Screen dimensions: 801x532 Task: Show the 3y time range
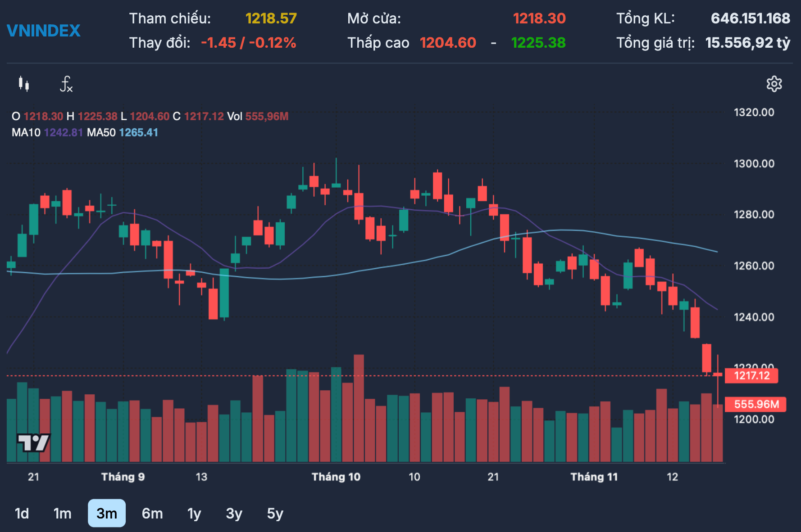tap(234, 513)
